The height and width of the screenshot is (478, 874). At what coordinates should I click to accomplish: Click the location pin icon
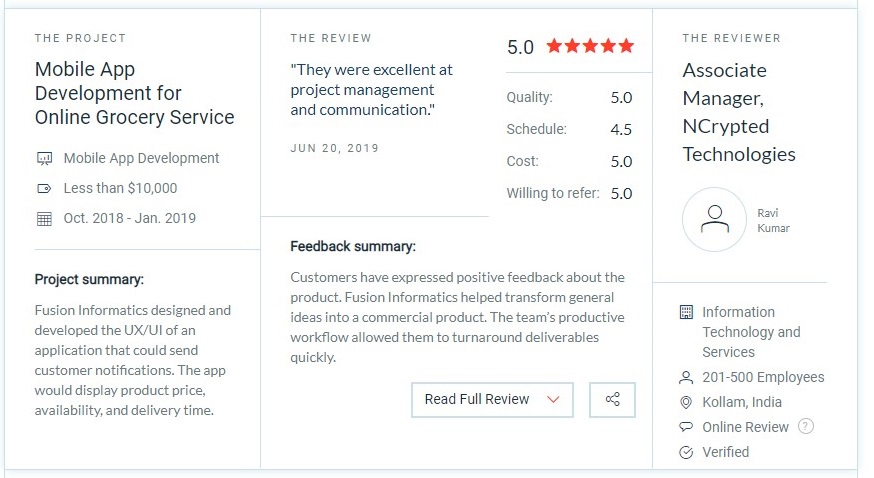(686, 402)
